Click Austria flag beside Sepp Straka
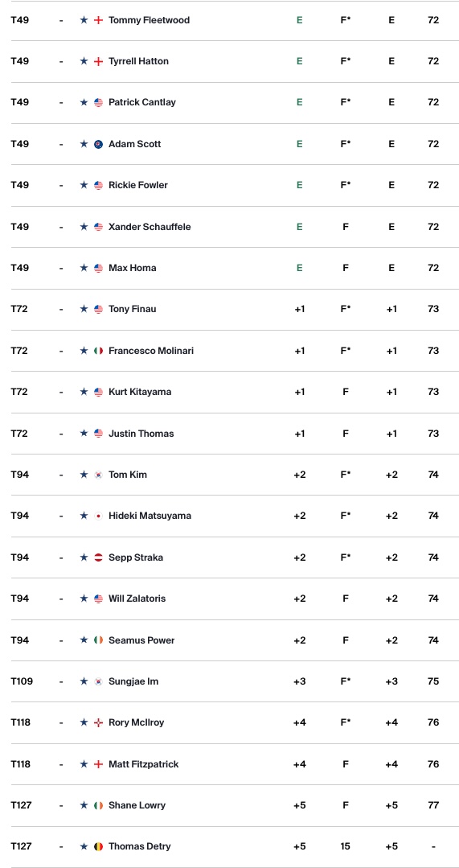459x868 pixels. point(98,557)
